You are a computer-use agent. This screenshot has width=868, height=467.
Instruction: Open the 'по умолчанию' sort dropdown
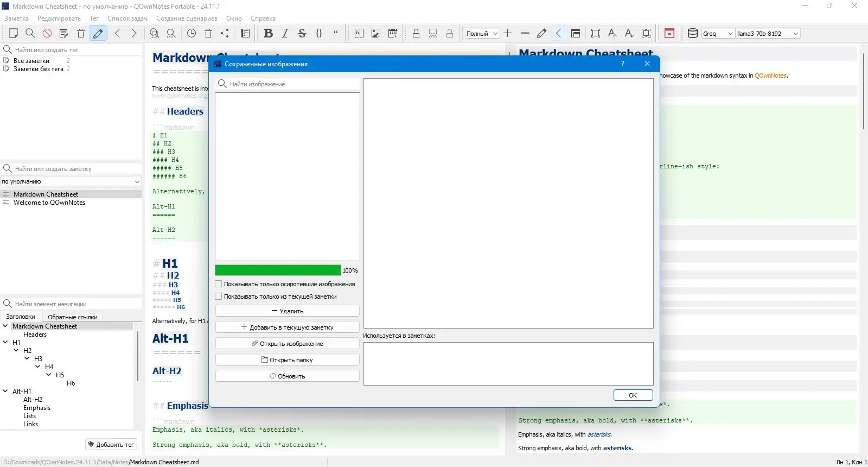tap(71, 181)
